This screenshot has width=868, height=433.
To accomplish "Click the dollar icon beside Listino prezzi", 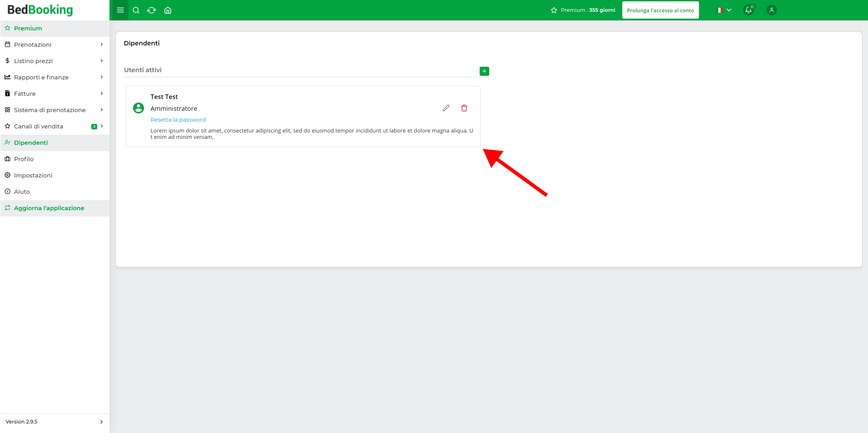I will point(7,61).
